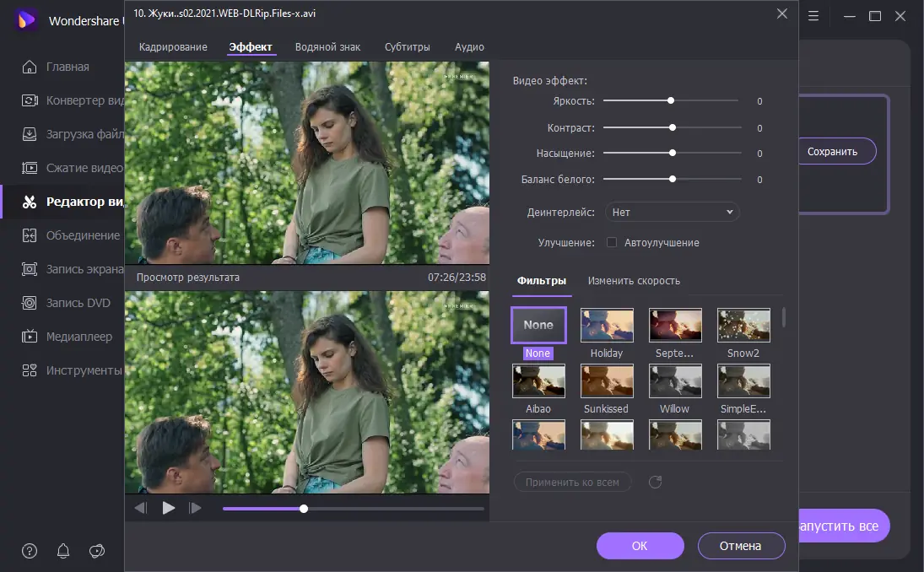The height and width of the screenshot is (572, 924).
Task: Select the Holiday filter thumbnail
Action: coord(607,326)
